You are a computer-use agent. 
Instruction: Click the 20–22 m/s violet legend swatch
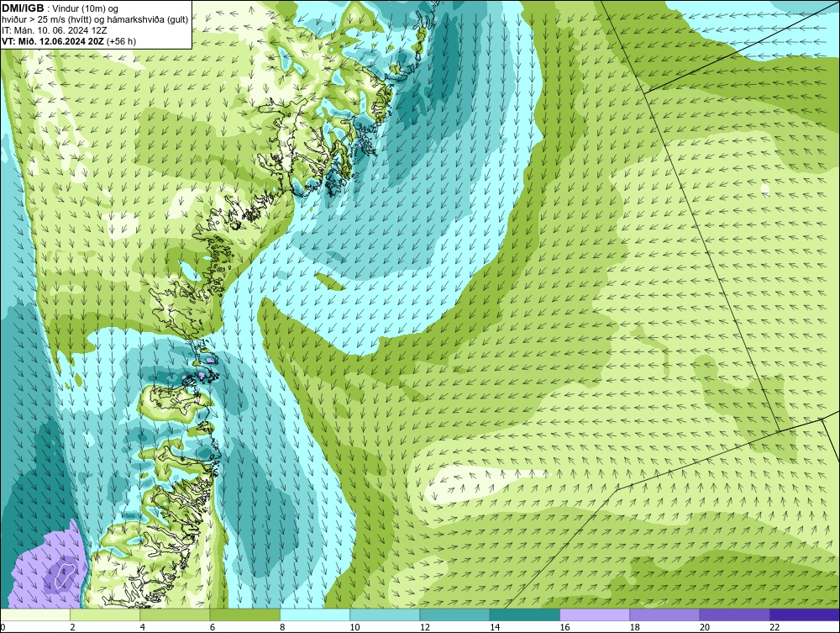(734, 615)
